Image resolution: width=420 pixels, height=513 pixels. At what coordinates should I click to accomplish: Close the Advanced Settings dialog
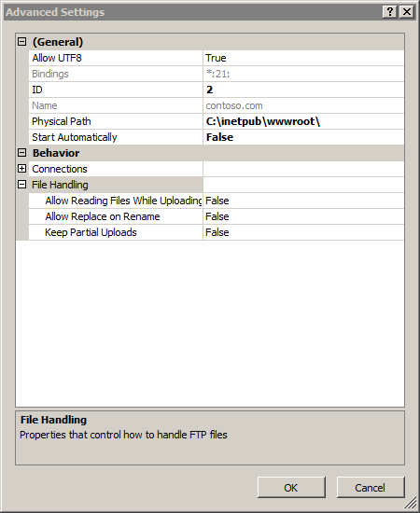407,12
